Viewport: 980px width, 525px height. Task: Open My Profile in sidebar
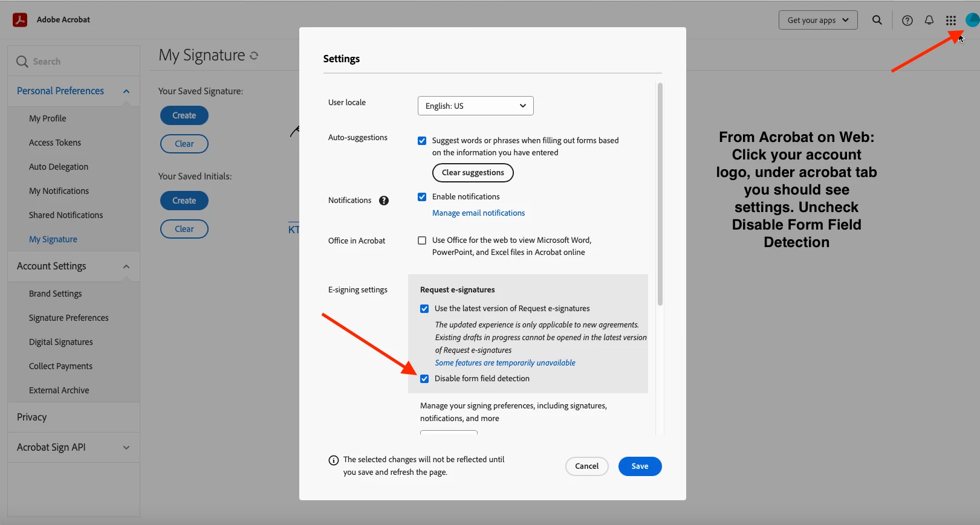tap(48, 118)
